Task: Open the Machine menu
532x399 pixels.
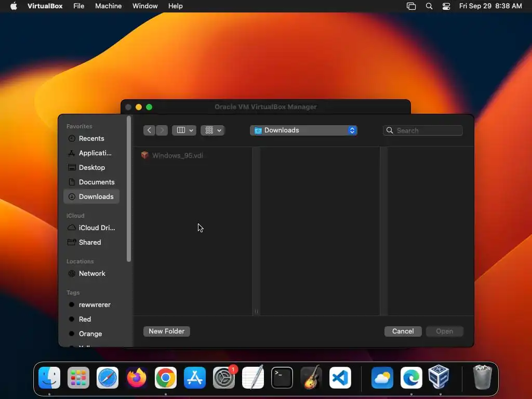Action: point(108,6)
